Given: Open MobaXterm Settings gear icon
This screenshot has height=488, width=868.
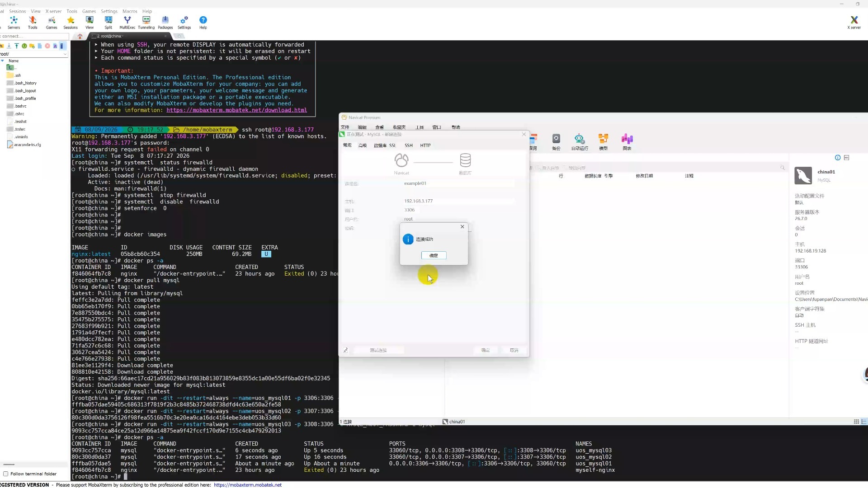Looking at the screenshot, I should point(184,22).
